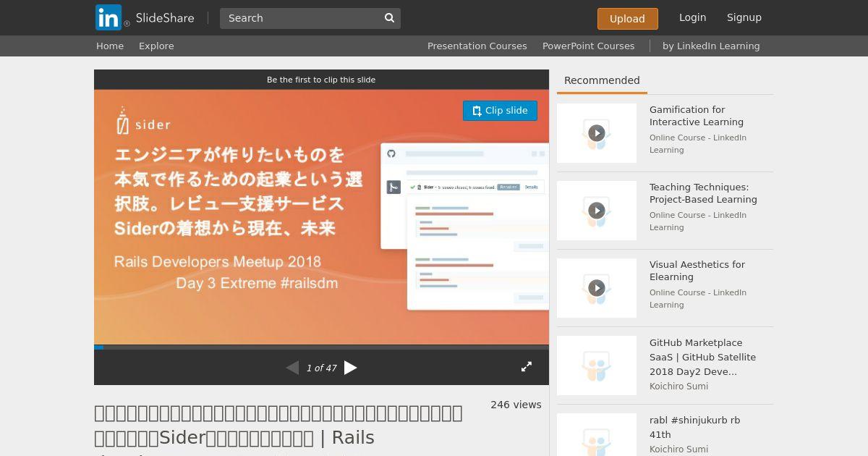Advance to the next slide arrow
This screenshot has width=868, height=456.
coord(351,368)
